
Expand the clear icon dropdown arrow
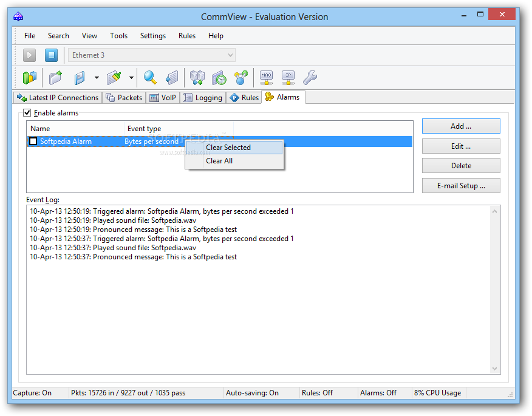pos(131,78)
